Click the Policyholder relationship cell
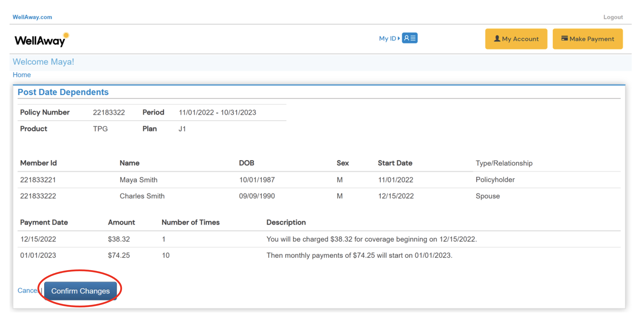The image size is (644, 326). tap(495, 180)
